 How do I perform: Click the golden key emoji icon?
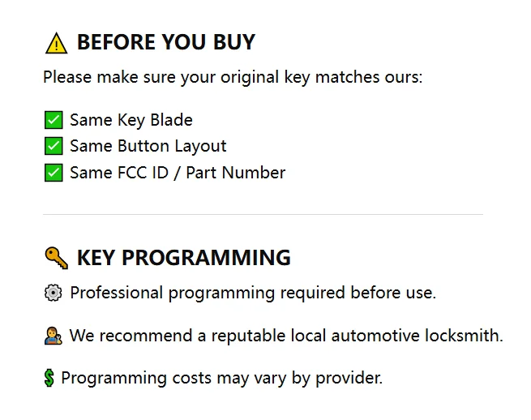coord(56,258)
